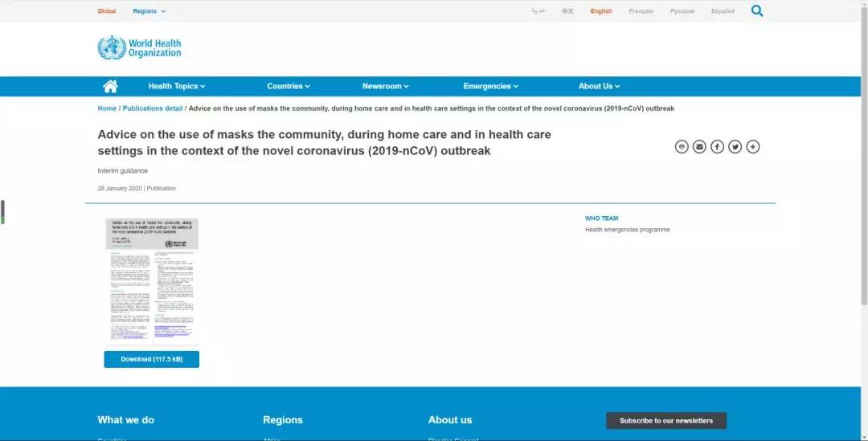
Task: Click the Regions footer heading
Action: point(283,420)
